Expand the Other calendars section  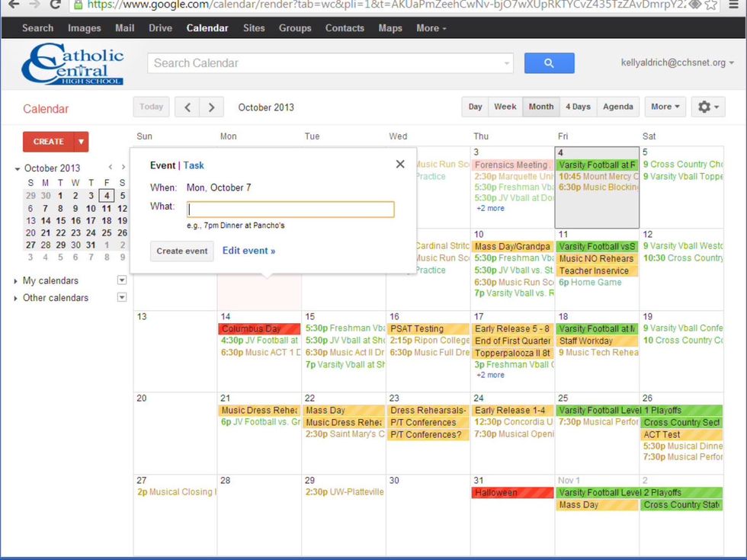(x=16, y=298)
